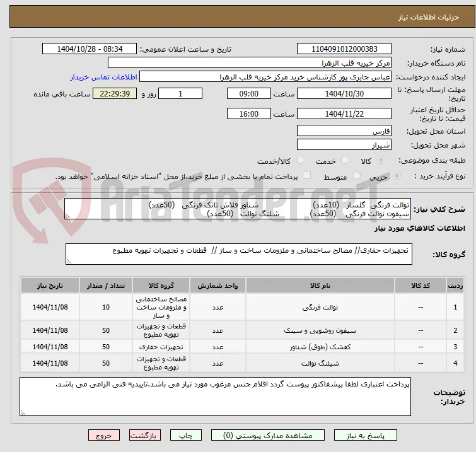This screenshot has height=452, width=476.
Task: Click the response deadline date 1404/10/30
Action: [x=344, y=93]
